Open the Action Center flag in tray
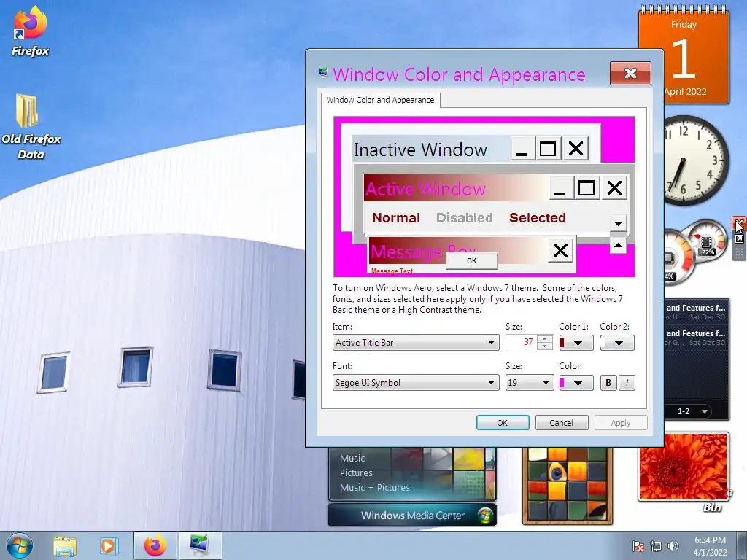The height and width of the screenshot is (560, 747). tap(638, 546)
